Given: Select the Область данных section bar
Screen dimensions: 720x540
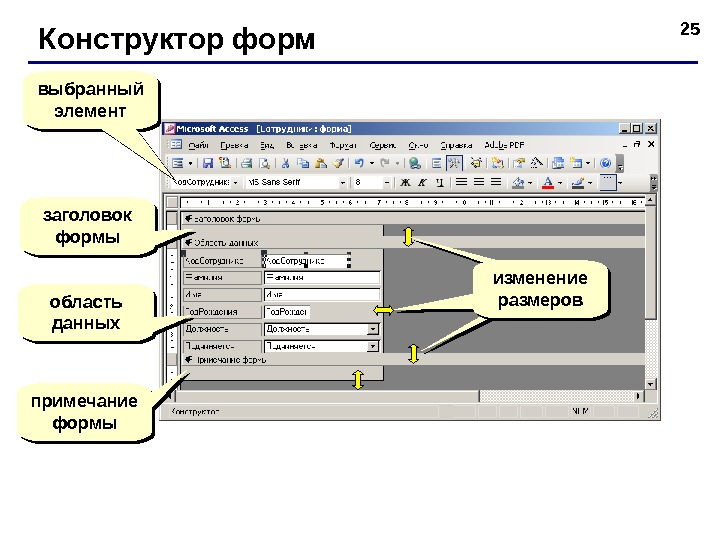Looking at the screenshot, I should pyautogui.click(x=413, y=242).
